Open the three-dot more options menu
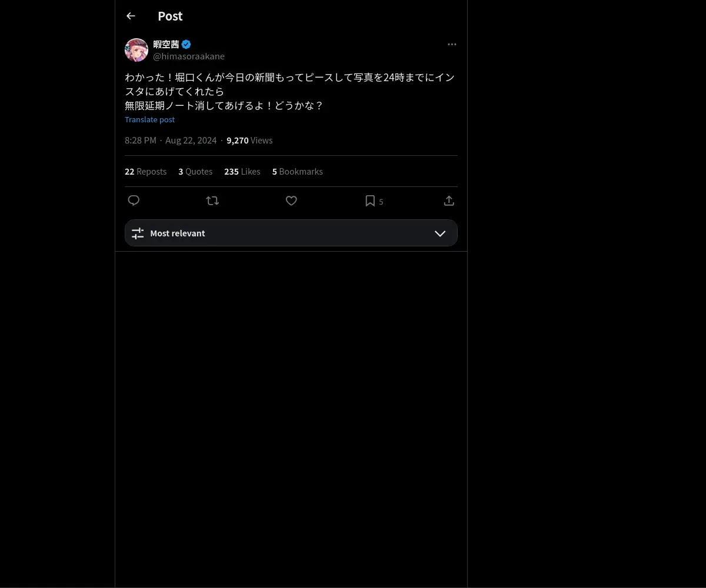Screen dimensions: 706x588 (452, 44)
